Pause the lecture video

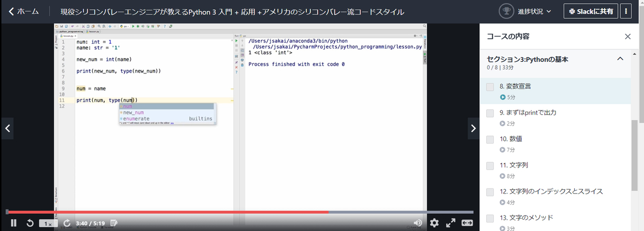[14, 223]
